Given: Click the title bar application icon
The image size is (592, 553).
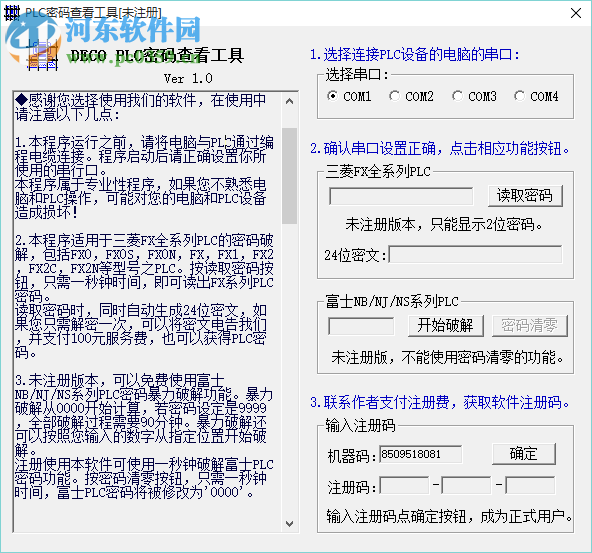Looking at the screenshot, I should 11,12.
